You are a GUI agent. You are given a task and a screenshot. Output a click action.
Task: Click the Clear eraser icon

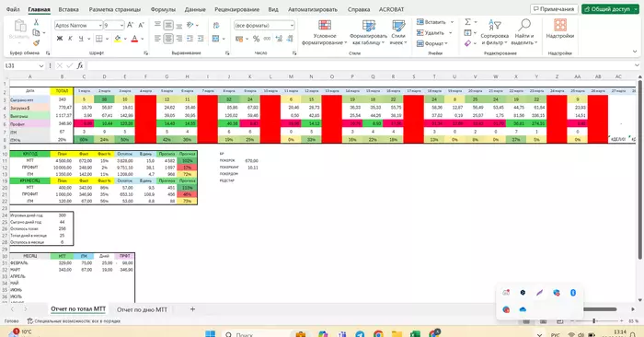467,43
